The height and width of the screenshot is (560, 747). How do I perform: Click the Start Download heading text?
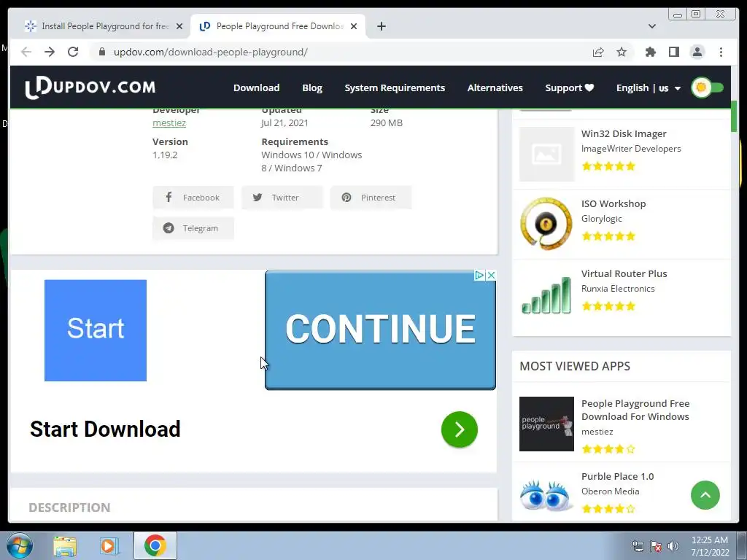tap(105, 429)
